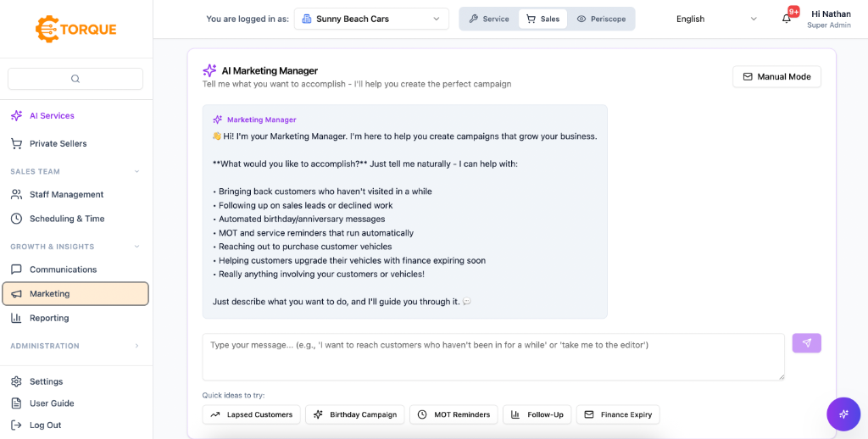Viewport: 868px width, 439px height.
Task: Click the Service wrench icon
Action: (473, 19)
